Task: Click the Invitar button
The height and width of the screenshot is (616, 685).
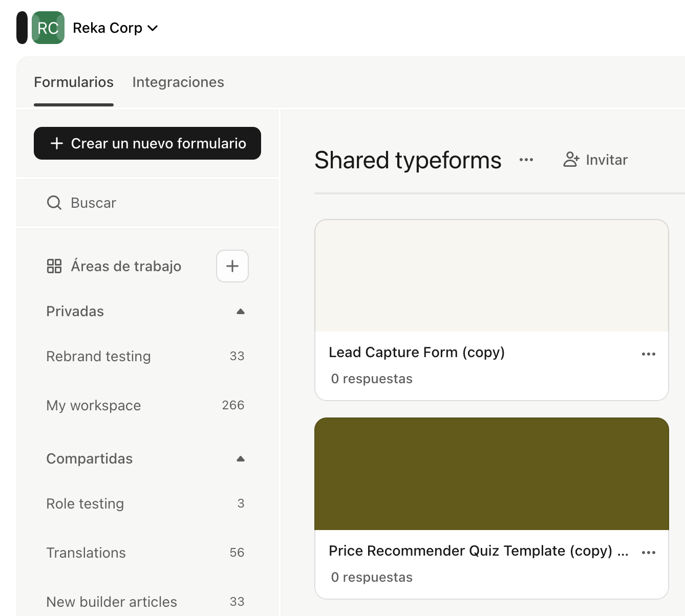Action: 595,160
